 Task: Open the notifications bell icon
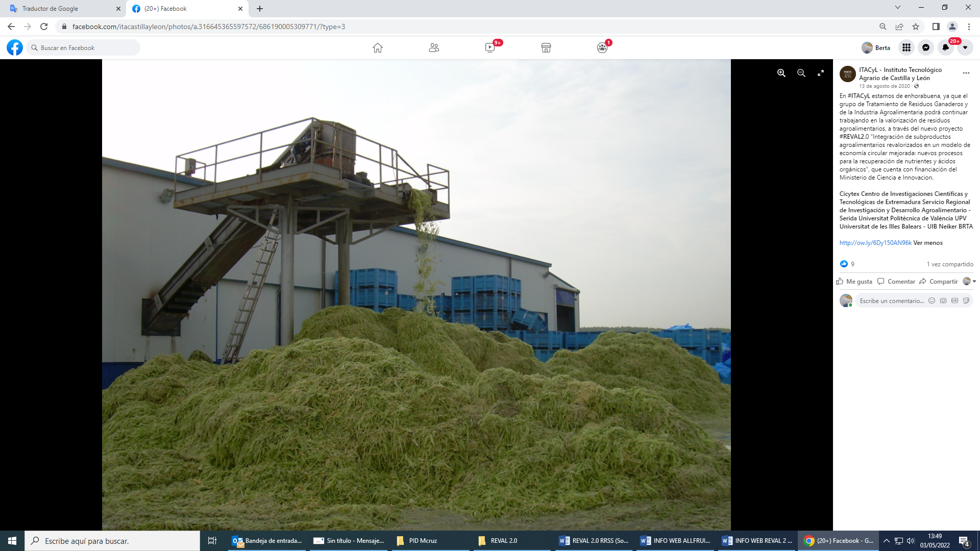tap(945, 47)
